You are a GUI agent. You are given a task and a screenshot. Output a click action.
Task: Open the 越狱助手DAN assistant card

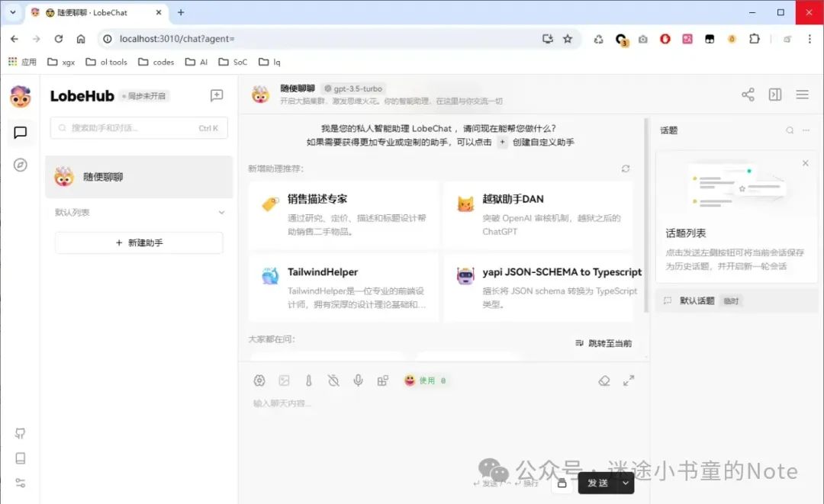coord(538,214)
